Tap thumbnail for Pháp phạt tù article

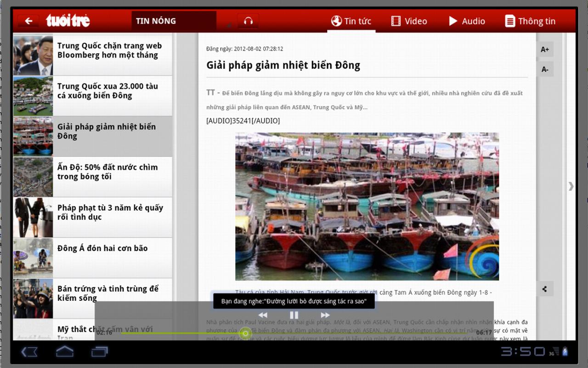click(x=33, y=217)
